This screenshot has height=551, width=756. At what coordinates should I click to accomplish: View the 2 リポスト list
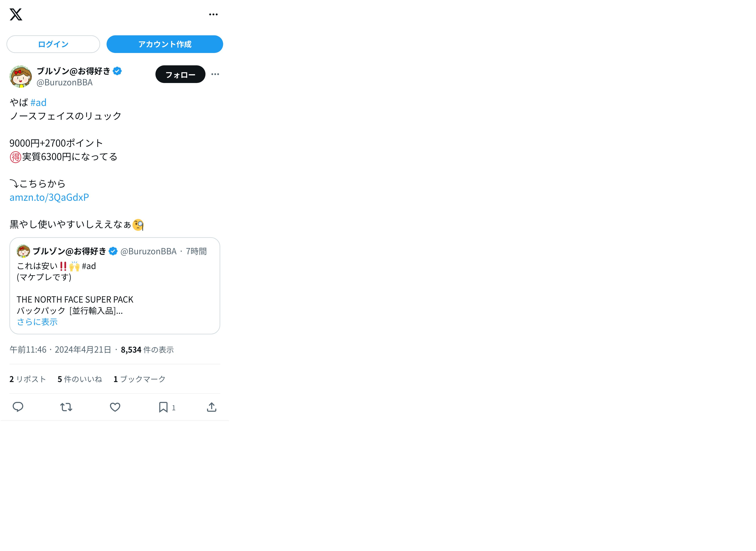[x=28, y=379]
